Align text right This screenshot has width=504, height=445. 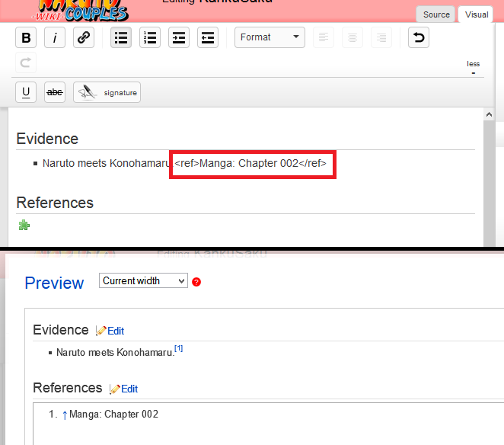click(x=381, y=37)
